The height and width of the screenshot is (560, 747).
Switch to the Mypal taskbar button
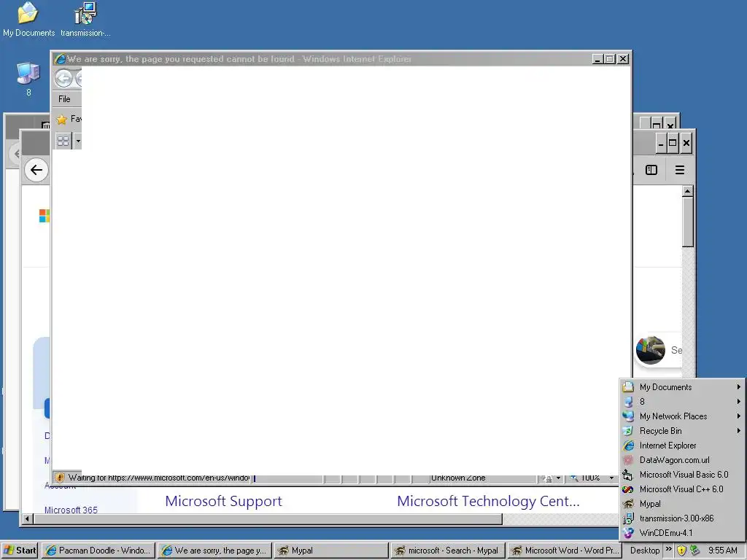(331, 551)
